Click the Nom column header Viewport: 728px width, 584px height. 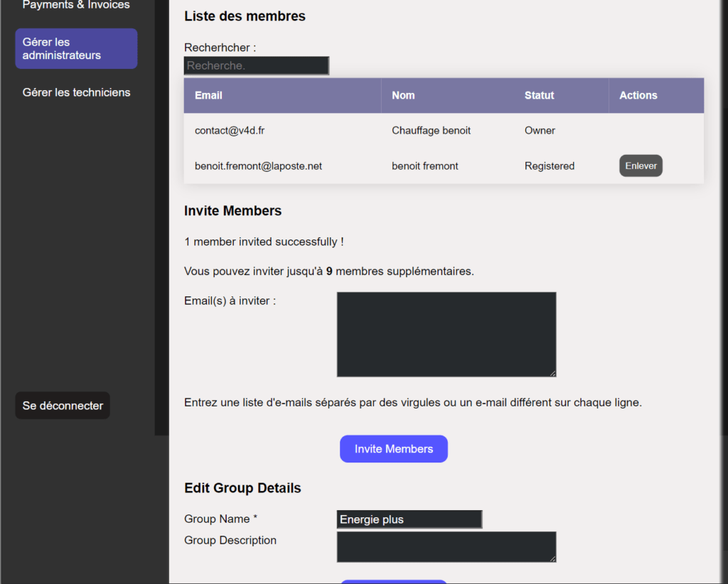pyautogui.click(x=403, y=95)
